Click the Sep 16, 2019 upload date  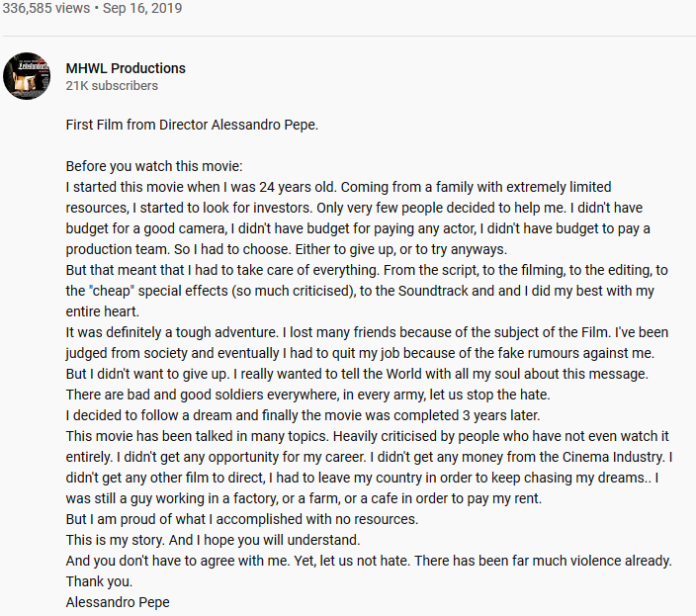click(142, 8)
